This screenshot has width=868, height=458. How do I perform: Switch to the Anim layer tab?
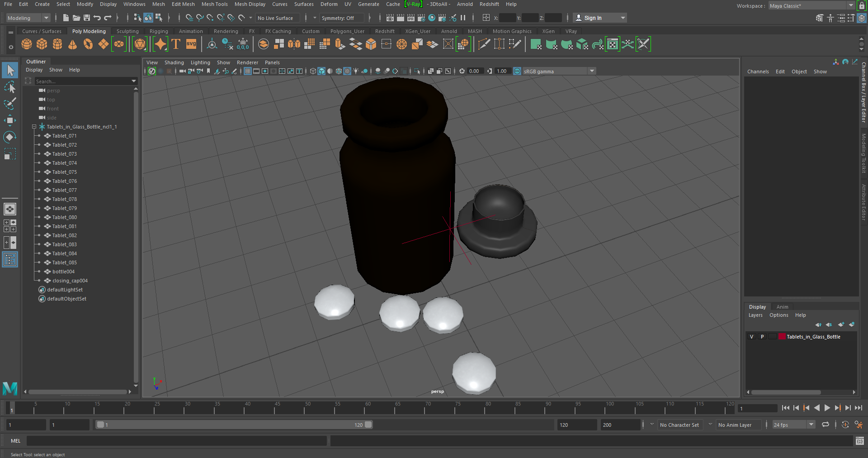(x=782, y=306)
